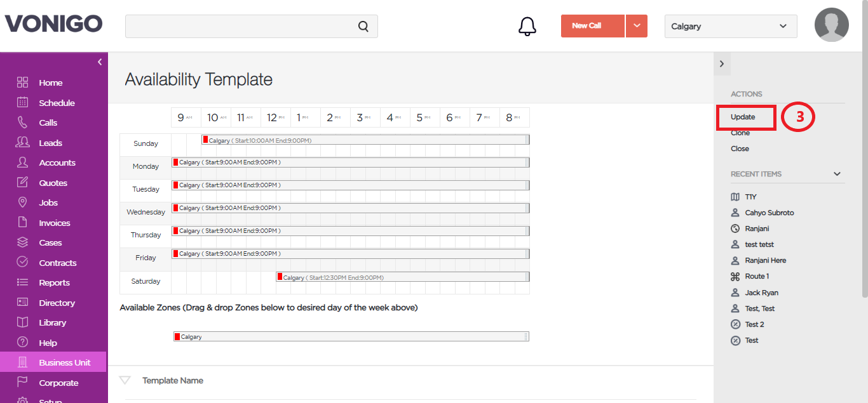Image resolution: width=868 pixels, height=403 pixels.
Task: Click the Corporate flag icon
Action: 23,383
